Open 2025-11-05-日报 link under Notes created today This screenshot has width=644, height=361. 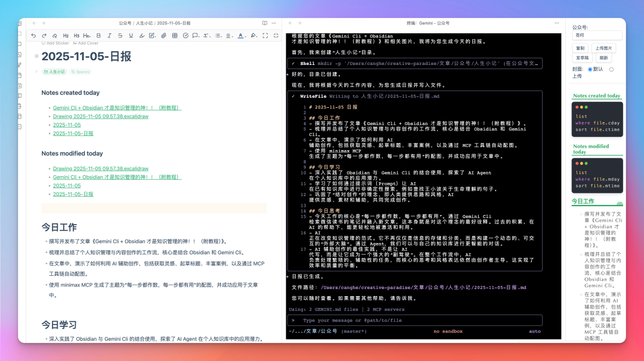(73, 133)
